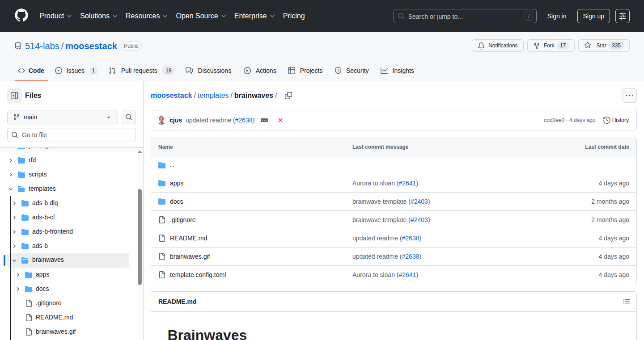Focus the Go to file input

72,135
